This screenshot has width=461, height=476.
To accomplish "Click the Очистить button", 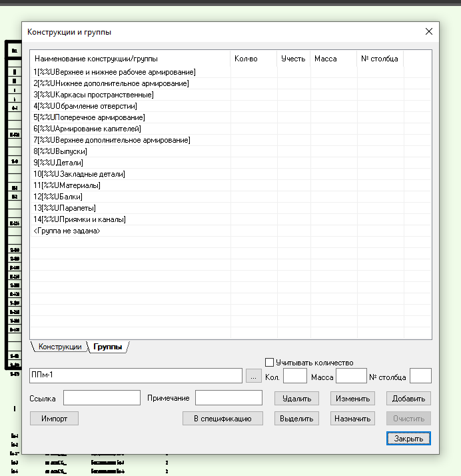I will click(x=408, y=418).
